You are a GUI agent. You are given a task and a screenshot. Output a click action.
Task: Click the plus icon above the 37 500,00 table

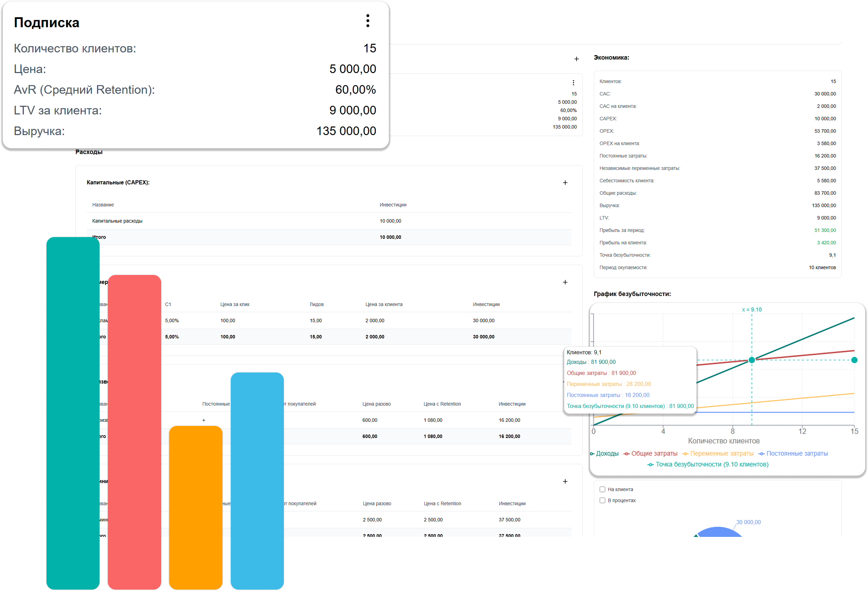565,481
